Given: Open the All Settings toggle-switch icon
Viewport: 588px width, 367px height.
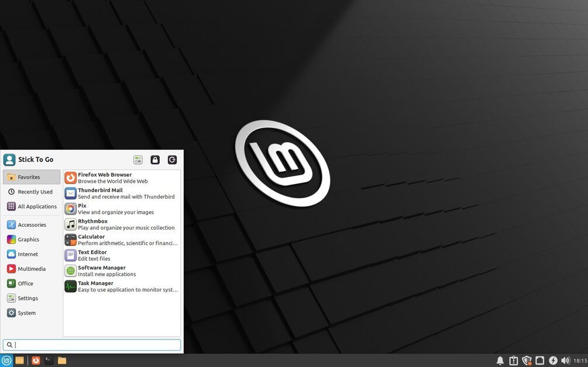Looking at the screenshot, I should click(138, 160).
